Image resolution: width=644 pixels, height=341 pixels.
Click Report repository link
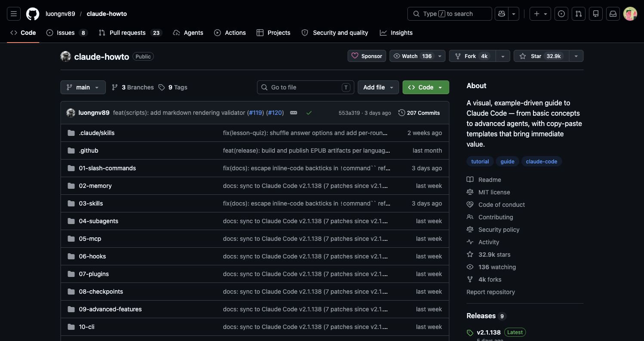(491, 292)
